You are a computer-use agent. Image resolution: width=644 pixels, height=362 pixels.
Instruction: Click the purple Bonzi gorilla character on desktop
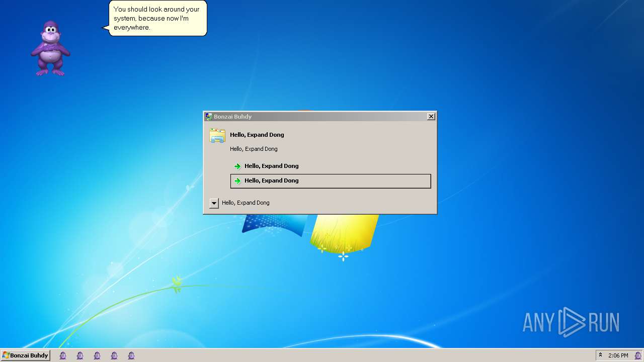coord(50,49)
